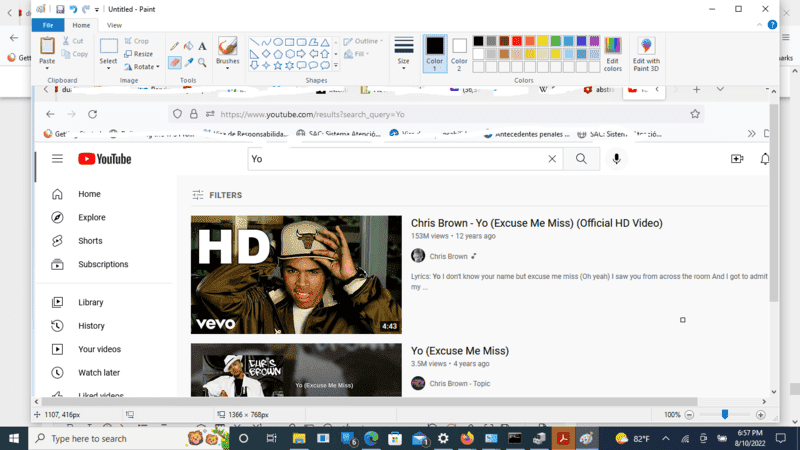Image resolution: width=800 pixels, height=450 pixels.
Task: Open the shape Fill dropdown
Action: coord(367,54)
